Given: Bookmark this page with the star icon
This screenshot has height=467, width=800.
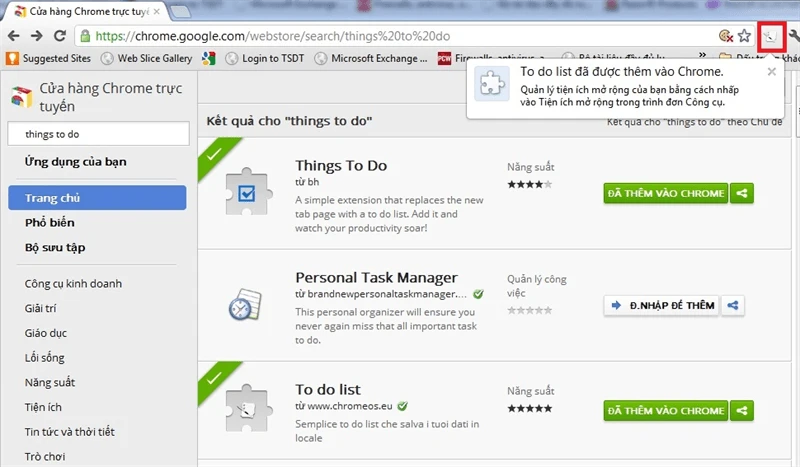Looking at the screenshot, I should [744, 36].
